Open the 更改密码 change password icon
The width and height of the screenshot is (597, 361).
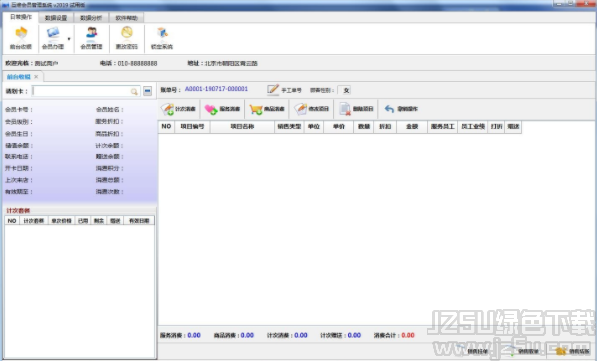tap(126, 38)
